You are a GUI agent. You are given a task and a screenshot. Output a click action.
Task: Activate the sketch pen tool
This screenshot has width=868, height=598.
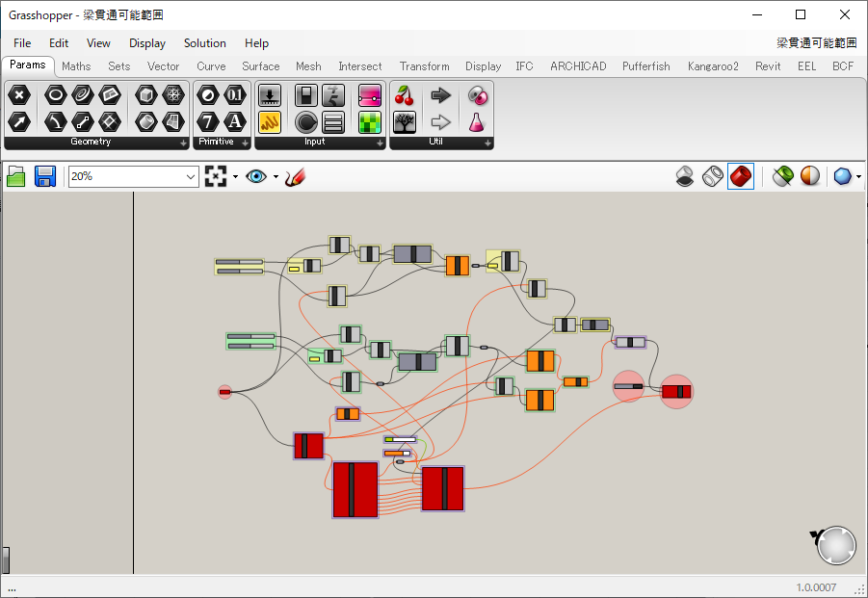pos(296,177)
